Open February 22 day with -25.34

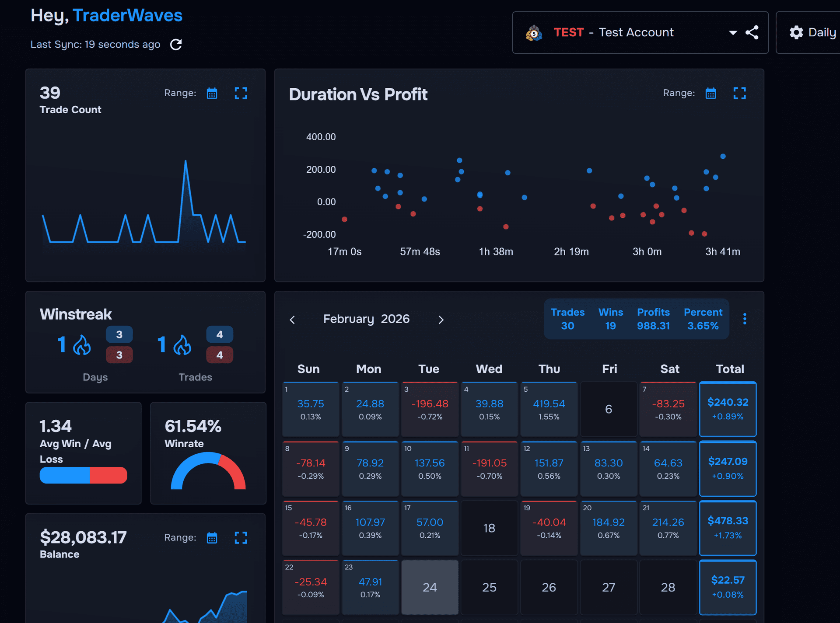[x=311, y=588]
